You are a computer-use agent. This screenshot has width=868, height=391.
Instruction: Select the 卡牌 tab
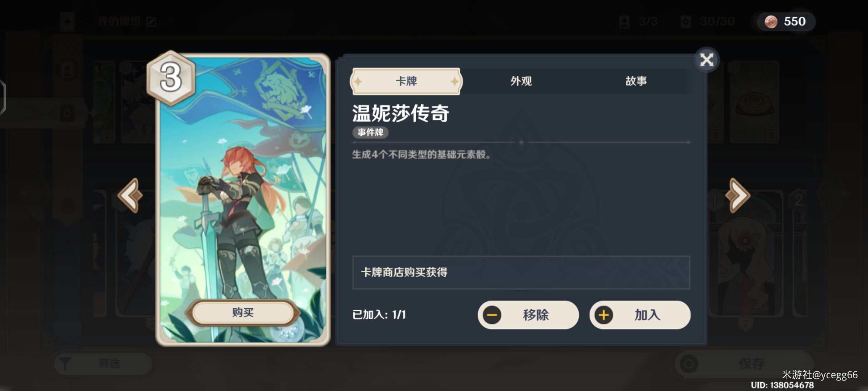[x=406, y=81]
